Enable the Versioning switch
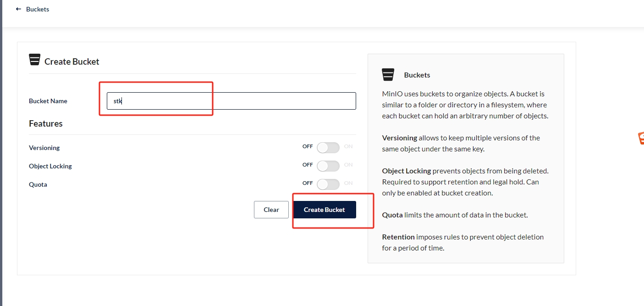The width and height of the screenshot is (644, 306). pyautogui.click(x=328, y=148)
